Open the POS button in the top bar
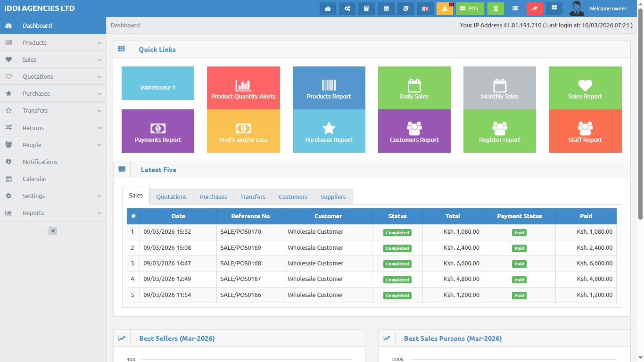 [x=470, y=8]
